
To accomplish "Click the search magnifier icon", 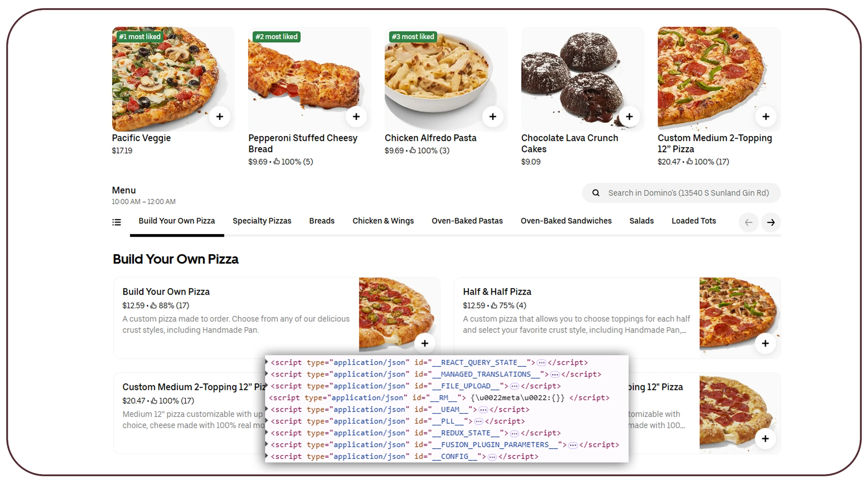I will point(595,192).
